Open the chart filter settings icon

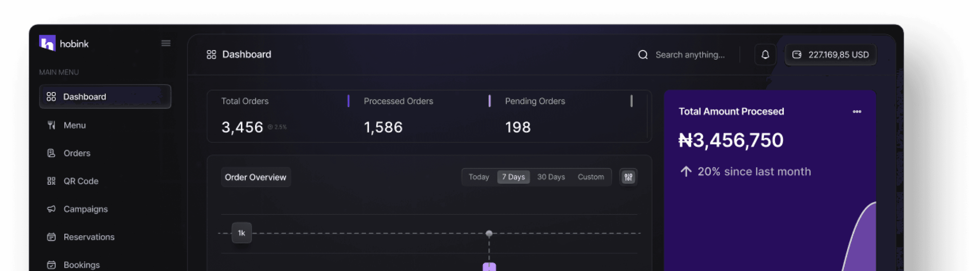click(x=628, y=177)
